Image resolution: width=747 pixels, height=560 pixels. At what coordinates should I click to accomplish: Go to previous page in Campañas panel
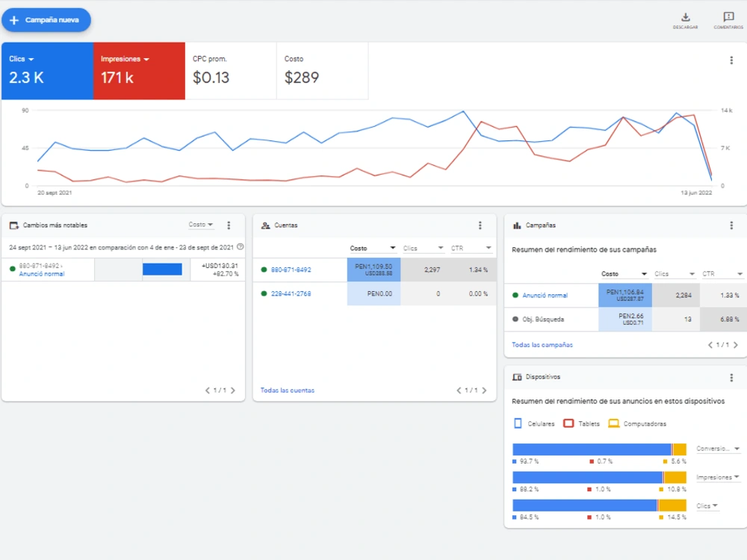(710, 345)
